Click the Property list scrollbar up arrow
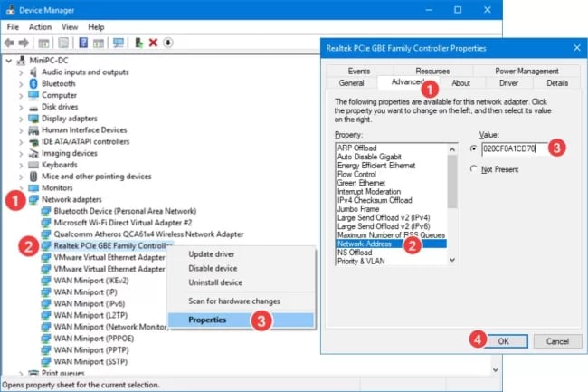The height and width of the screenshot is (392, 588). coord(452,149)
